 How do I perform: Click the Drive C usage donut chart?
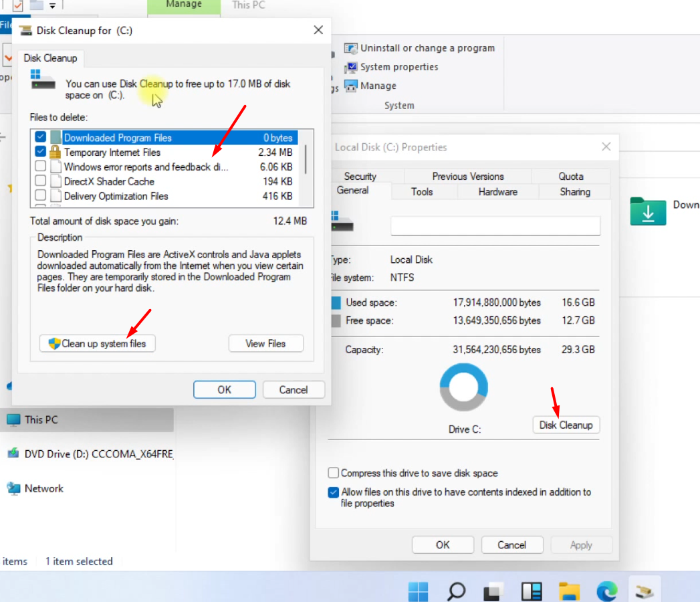[464, 387]
